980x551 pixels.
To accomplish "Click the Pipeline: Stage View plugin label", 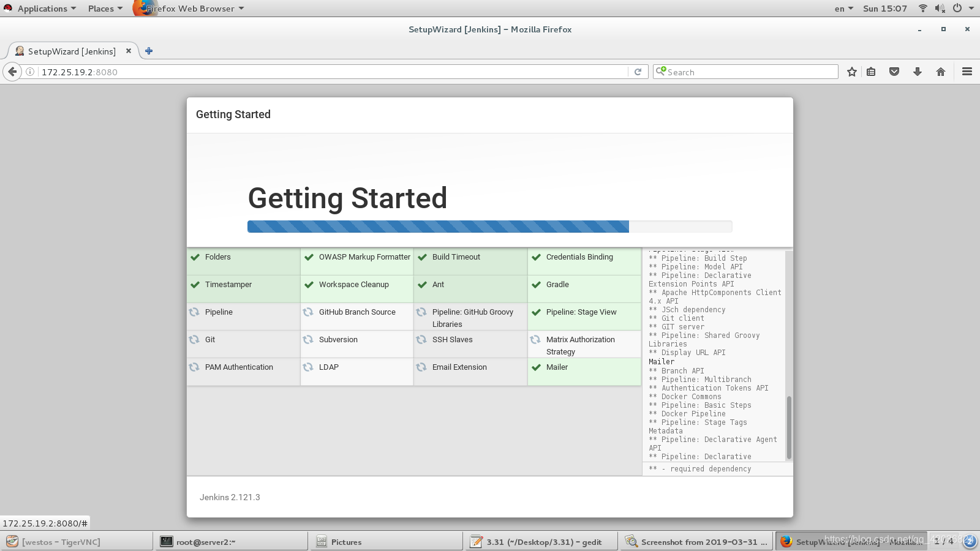I will point(581,312).
